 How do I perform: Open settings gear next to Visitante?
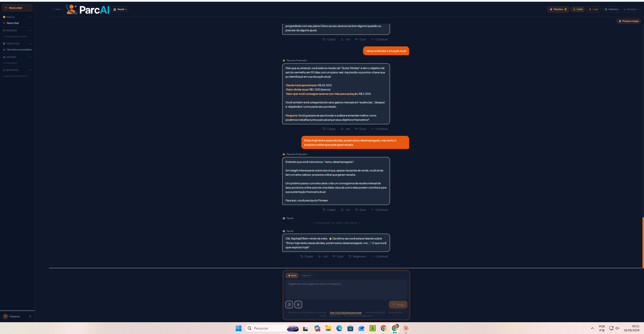tap(30, 316)
